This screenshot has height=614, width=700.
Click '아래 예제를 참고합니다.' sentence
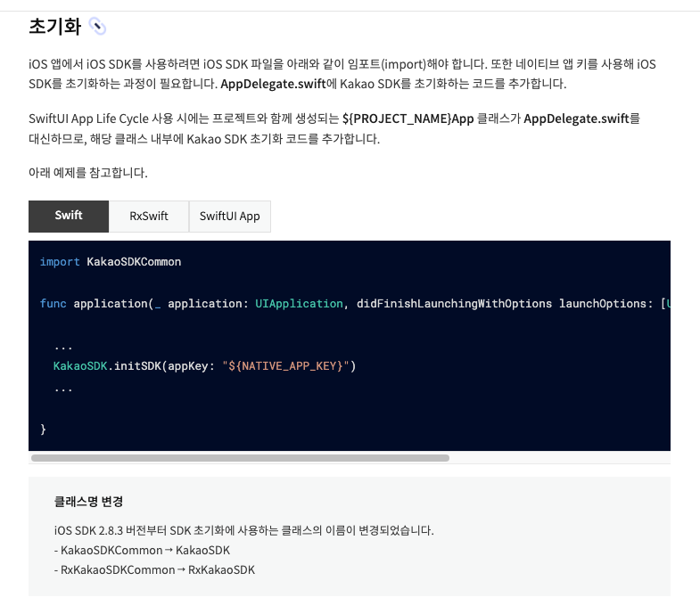pos(88,173)
